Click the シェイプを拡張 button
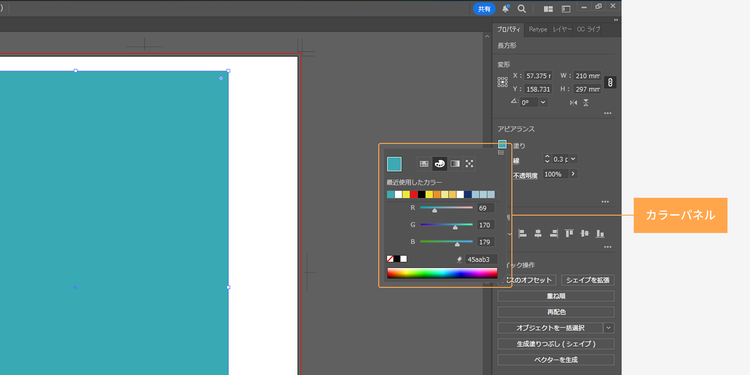Viewport: 750px width, 375px height. 588,280
